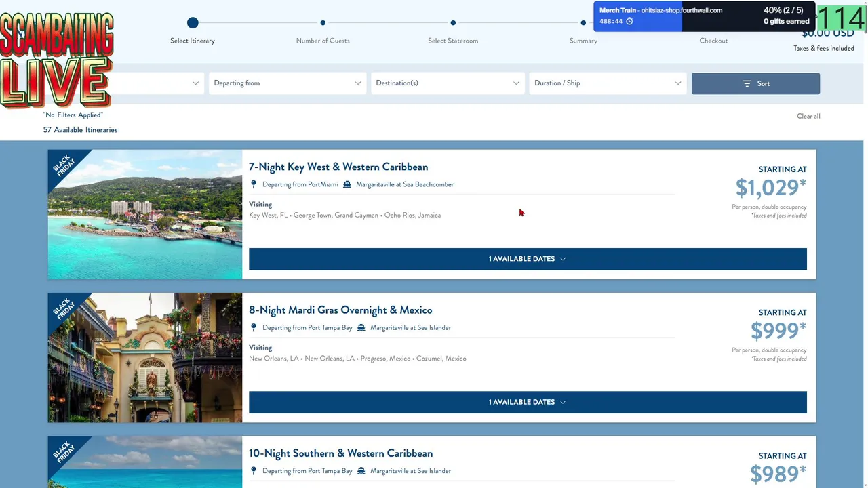Go to the Summary step
Viewport: 868px width, 488px height.
(x=583, y=41)
